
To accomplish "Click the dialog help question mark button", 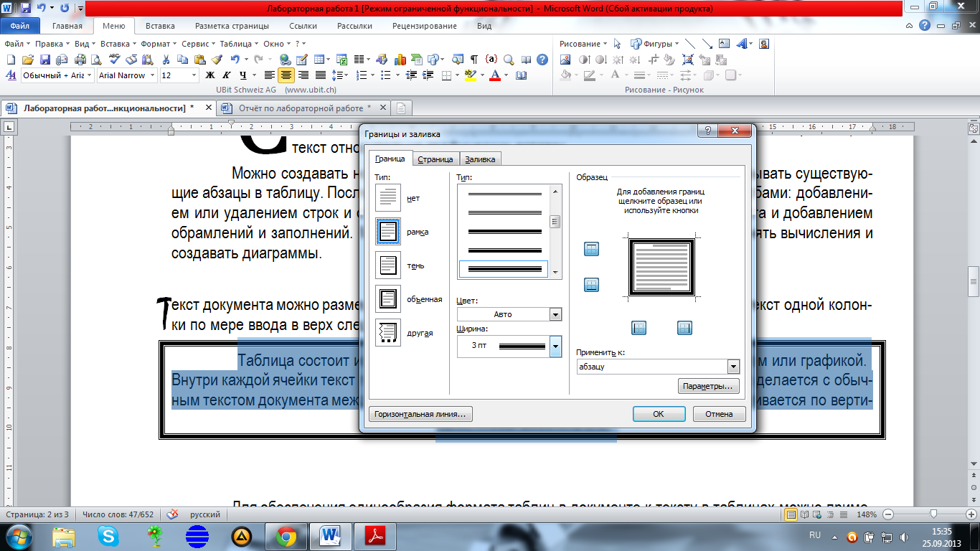I will pyautogui.click(x=708, y=131).
